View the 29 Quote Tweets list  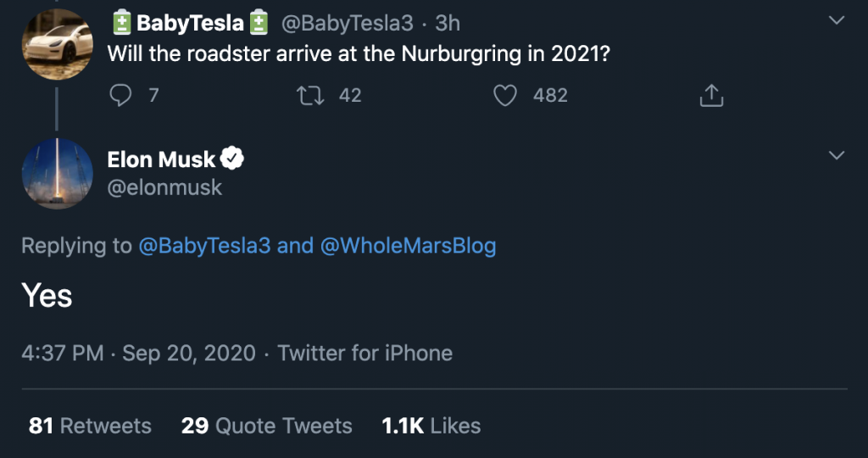(x=266, y=425)
